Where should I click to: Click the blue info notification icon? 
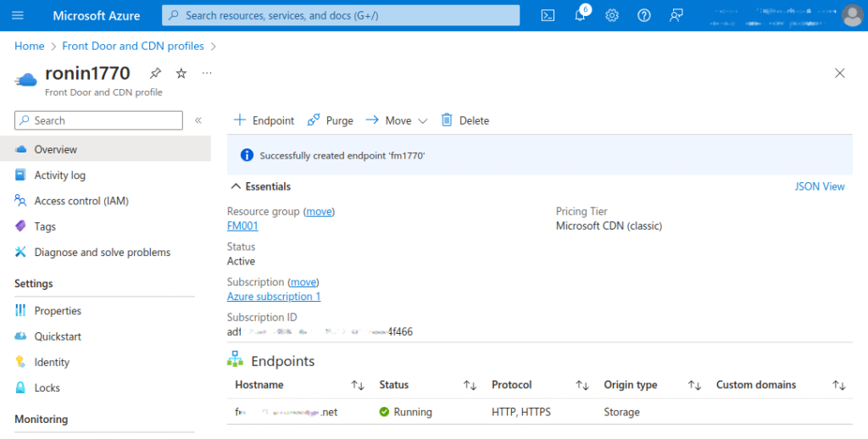[x=247, y=156]
